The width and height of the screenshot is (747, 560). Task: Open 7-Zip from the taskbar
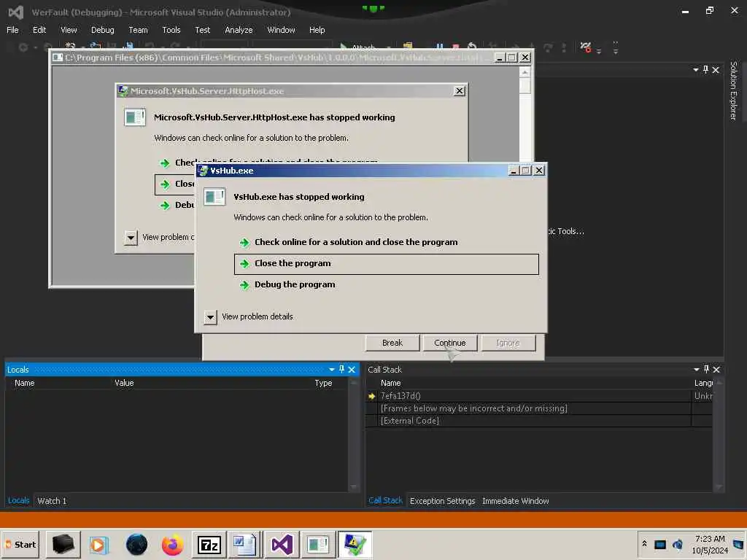(x=209, y=544)
